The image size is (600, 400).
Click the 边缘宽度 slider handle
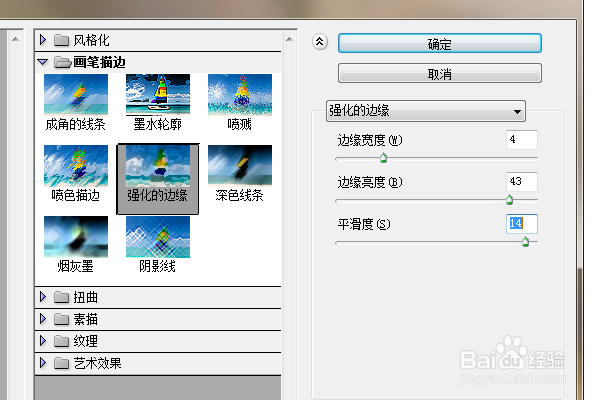383,158
